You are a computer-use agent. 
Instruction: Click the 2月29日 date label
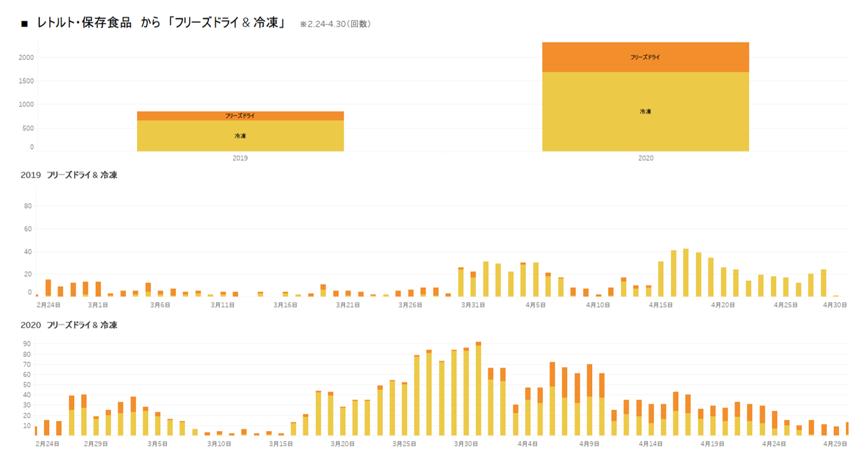96,444
